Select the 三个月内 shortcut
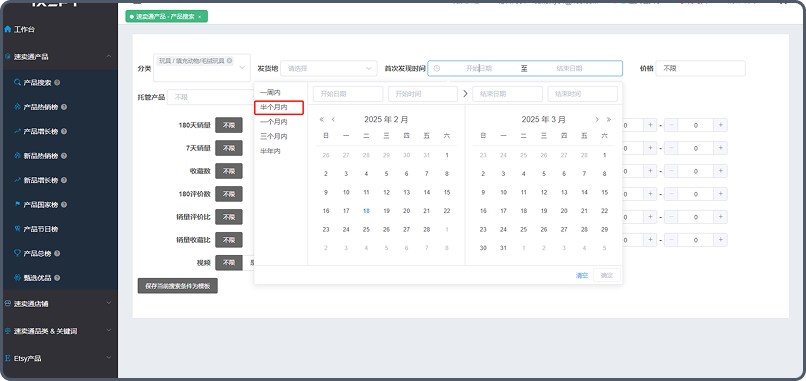 click(273, 137)
